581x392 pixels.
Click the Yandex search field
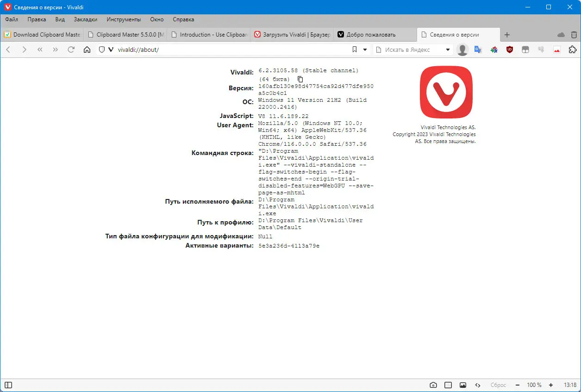[413, 50]
